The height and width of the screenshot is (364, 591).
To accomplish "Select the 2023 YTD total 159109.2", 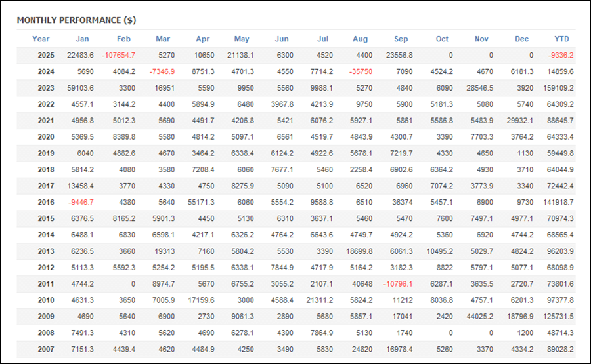I will (x=559, y=88).
